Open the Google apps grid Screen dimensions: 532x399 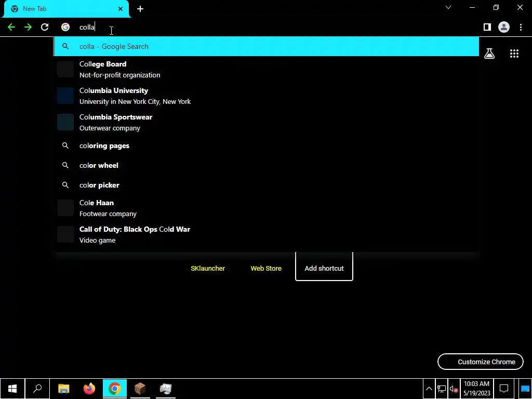point(514,54)
